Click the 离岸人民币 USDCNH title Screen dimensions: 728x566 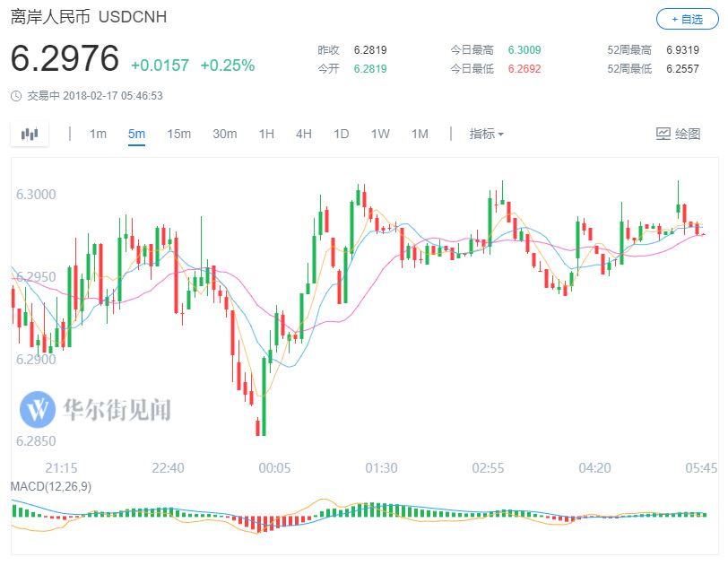[88, 18]
